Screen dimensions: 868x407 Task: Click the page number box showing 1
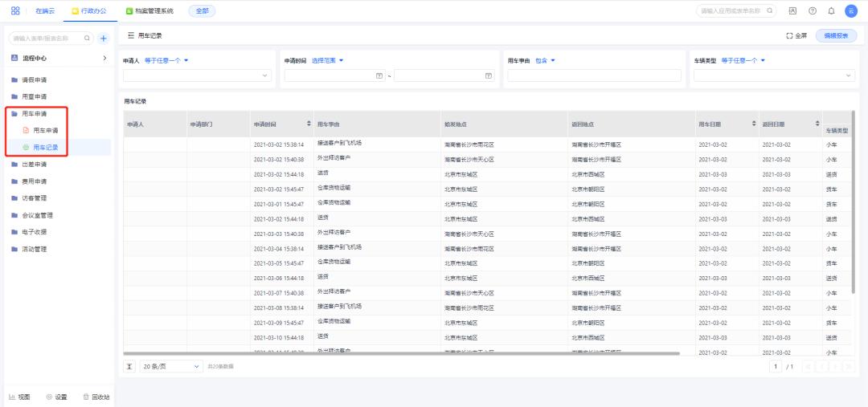click(x=776, y=366)
